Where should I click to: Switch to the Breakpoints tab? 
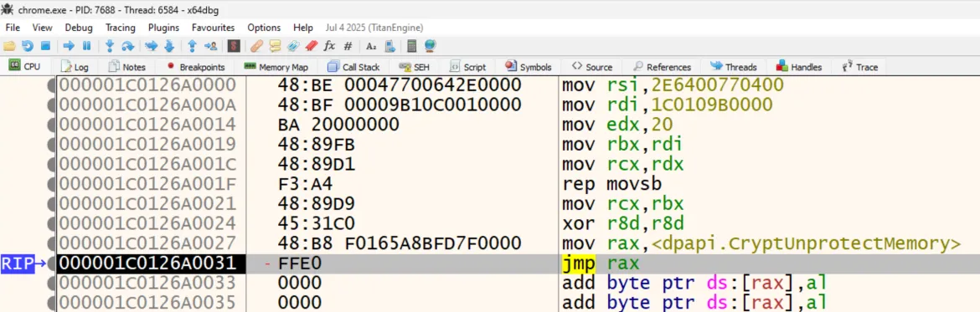[196, 67]
